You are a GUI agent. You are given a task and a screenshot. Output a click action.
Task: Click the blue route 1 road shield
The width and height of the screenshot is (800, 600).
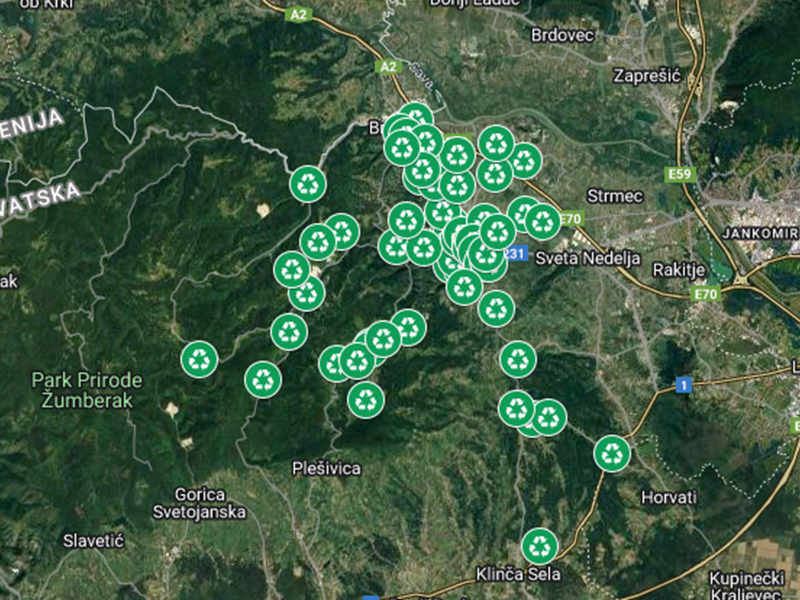[684, 384]
